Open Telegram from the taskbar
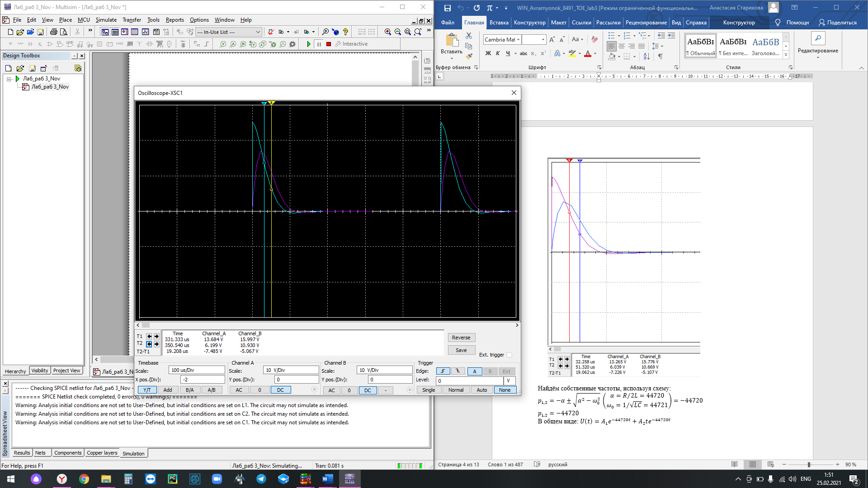This screenshot has height=488, width=868. click(x=261, y=479)
